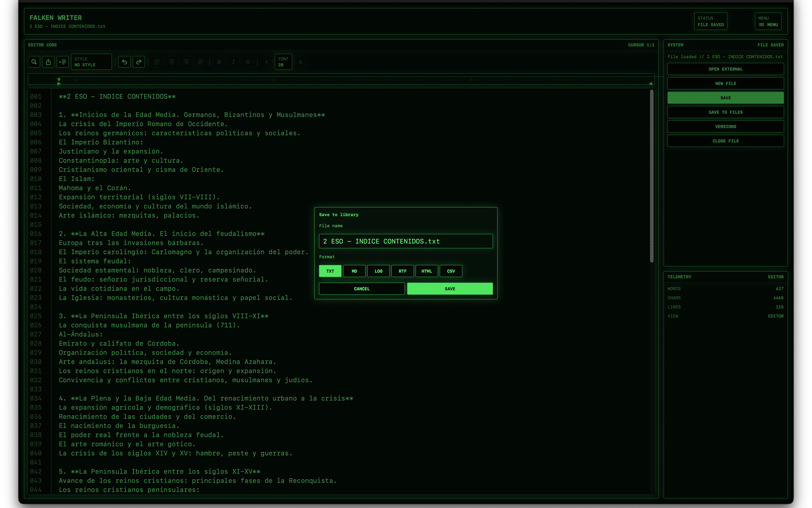The height and width of the screenshot is (508, 812).
Task: Confirm SAVE in Save to library dialog
Action: [x=450, y=289]
